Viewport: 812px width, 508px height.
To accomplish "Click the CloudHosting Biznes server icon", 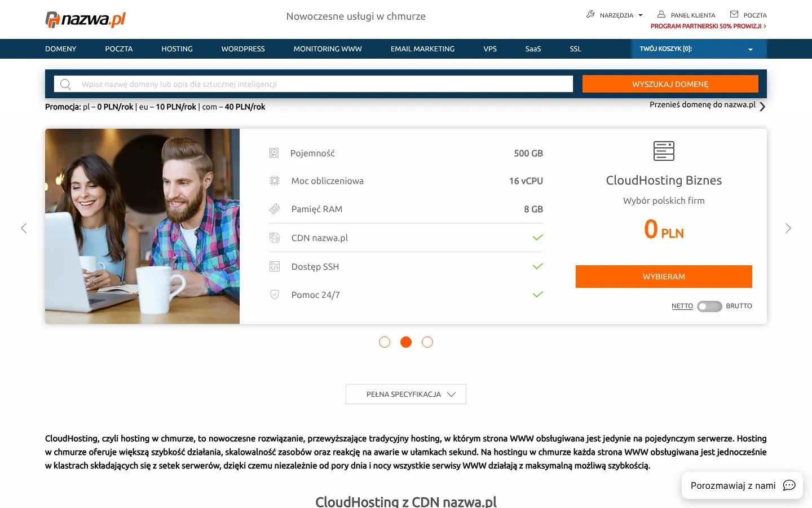I will (664, 151).
